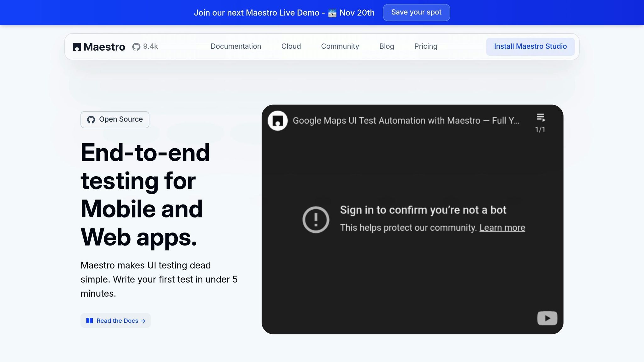The image size is (644, 362).
Task: Visit the Blog from the navbar
Action: (x=386, y=47)
